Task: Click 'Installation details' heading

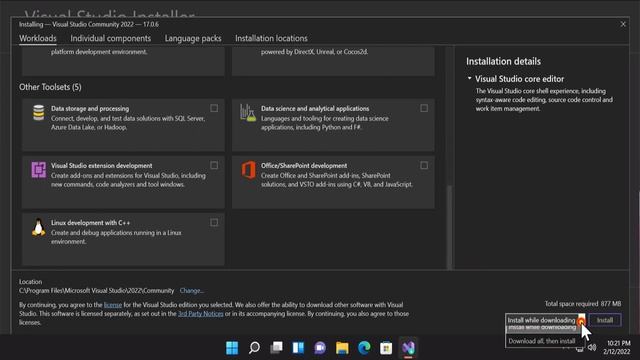Action: tap(503, 61)
